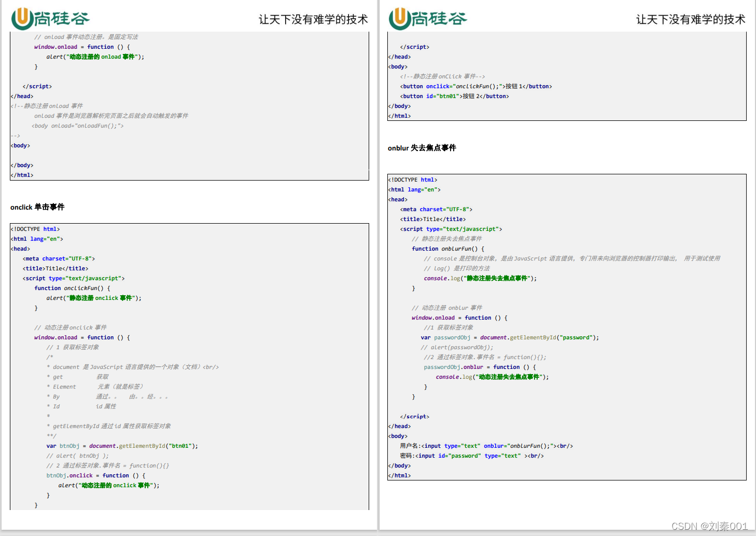The height and width of the screenshot is (536, 756).
Task: Click the comment '// log() 是打印的方法'
Action: (x=457, y=268)
